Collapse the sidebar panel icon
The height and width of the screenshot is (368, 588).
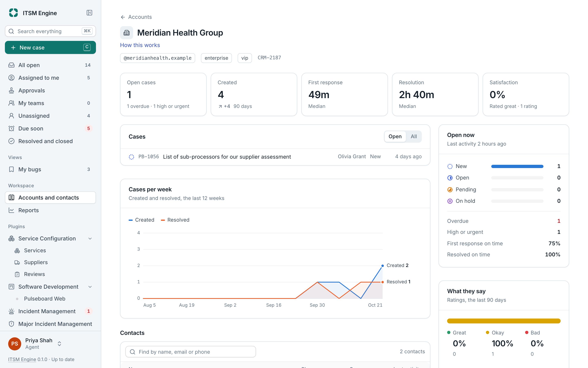click(89, 13)
